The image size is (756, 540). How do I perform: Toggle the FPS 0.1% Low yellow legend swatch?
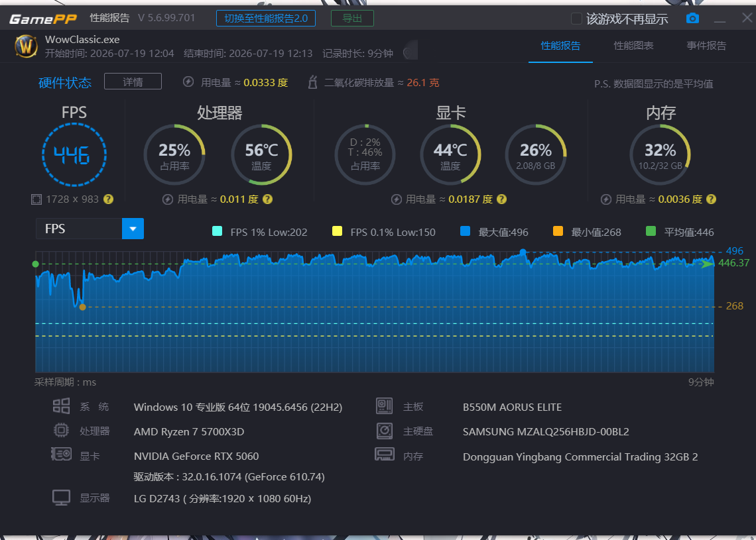(x=337, y=231)
